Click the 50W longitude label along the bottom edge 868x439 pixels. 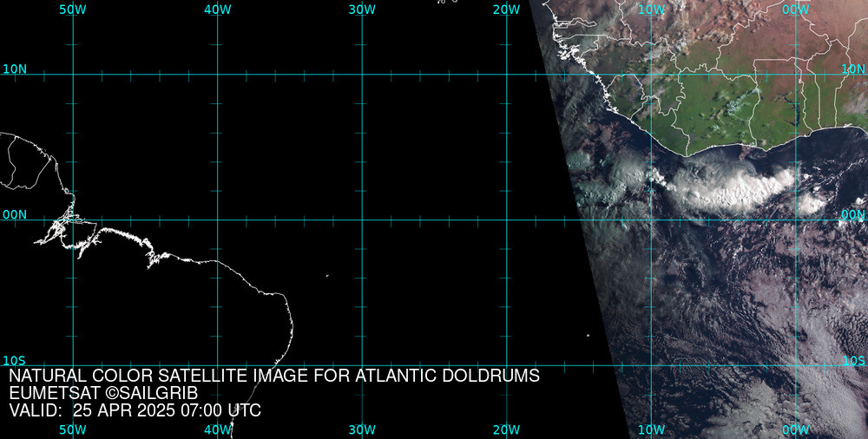73,429
